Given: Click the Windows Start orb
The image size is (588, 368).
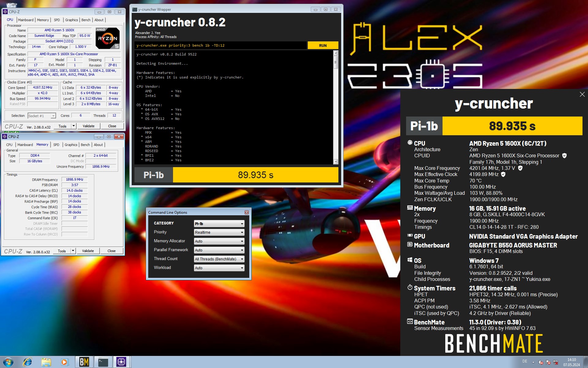Looking at the screenshot, I should [8, 362].
